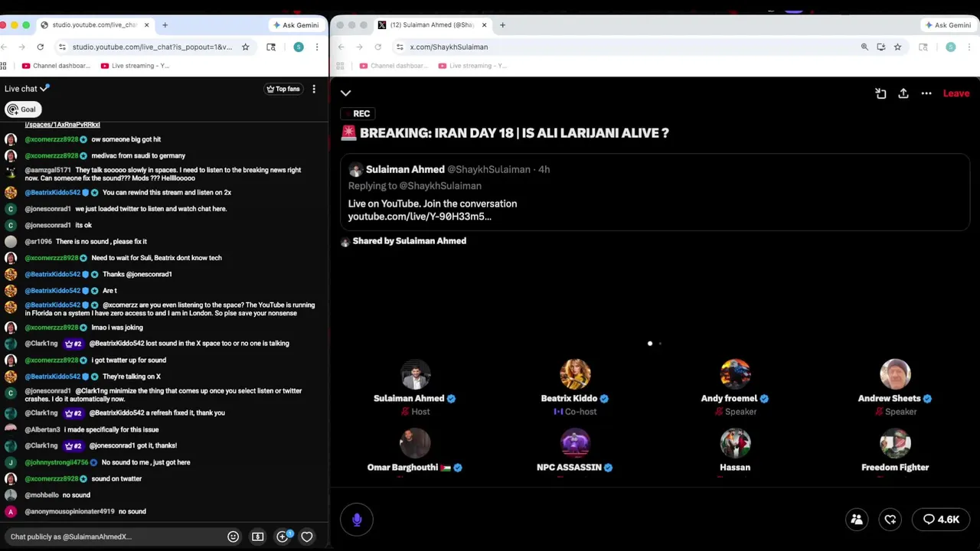This screenshot has height=551, width=980.
Task: Open the search-tabs icon in live chat window
Action: 271,47
